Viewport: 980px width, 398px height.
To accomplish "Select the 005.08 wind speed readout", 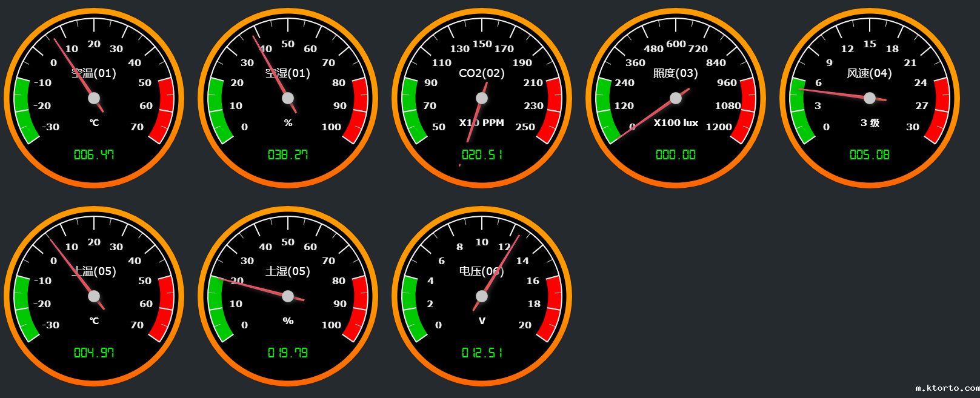I will [x=870, y=155].
